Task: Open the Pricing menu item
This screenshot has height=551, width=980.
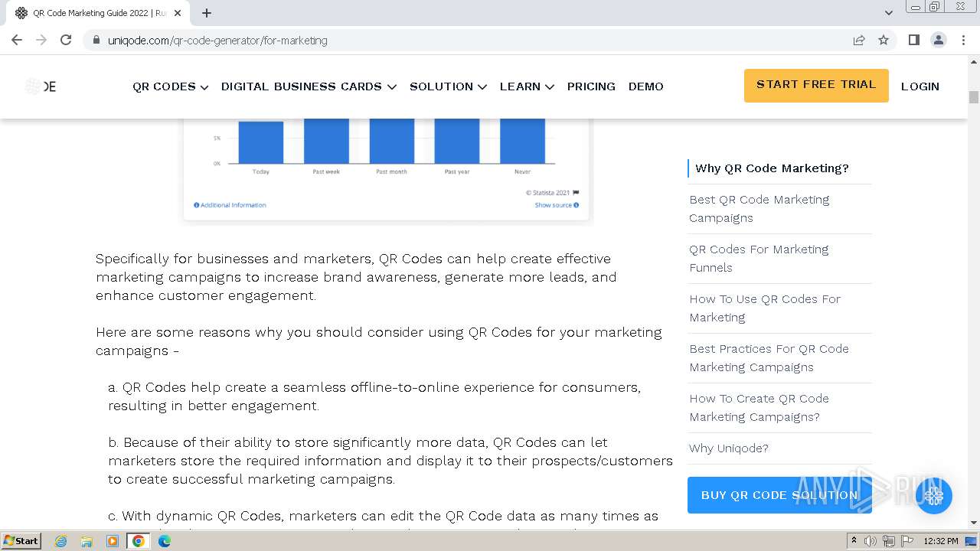Action: [591, 86]
